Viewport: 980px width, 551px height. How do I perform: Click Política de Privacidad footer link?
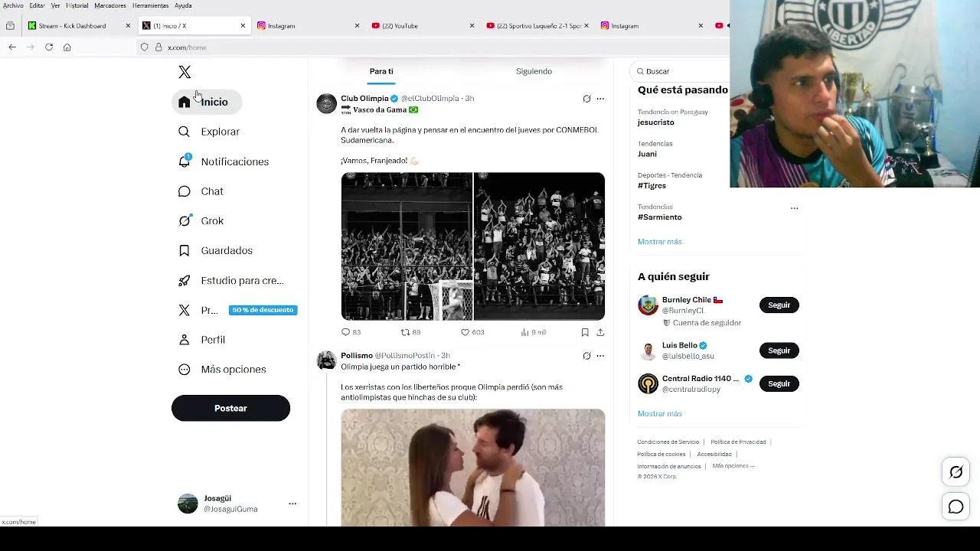[x=738, y=442]
